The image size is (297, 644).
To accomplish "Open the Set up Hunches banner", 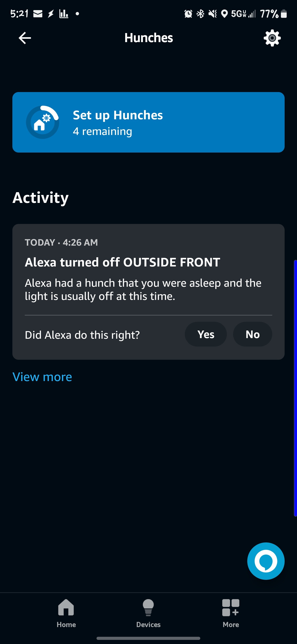I will [x=148, y=122].
